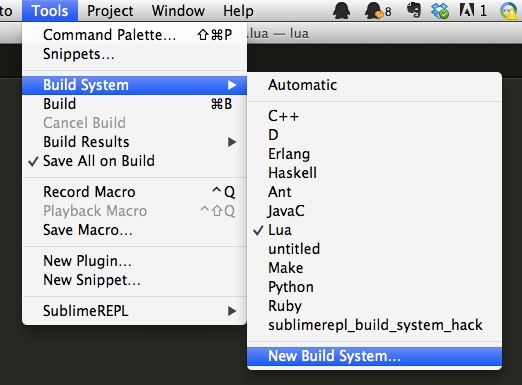Click the Adobe updater icon showing 1
522x385 pixels.
pos(473,11)
